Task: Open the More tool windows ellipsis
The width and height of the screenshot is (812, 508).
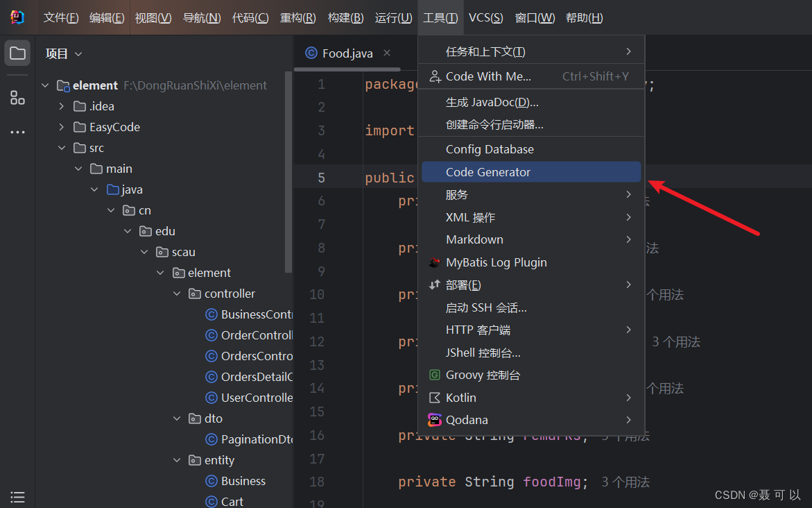Action: pos(17,132)
